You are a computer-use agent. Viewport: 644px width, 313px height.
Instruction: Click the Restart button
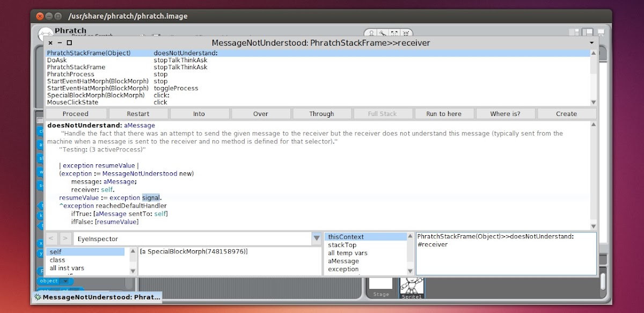tap(138, 114)
